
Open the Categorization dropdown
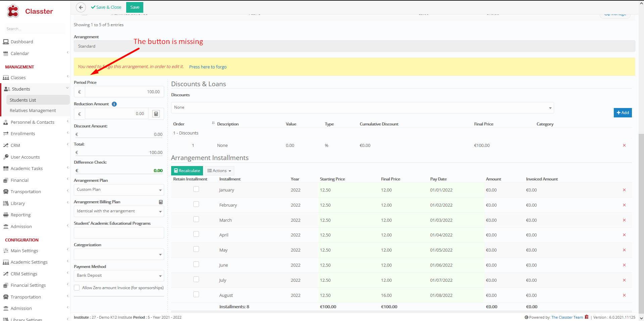click(119, 254)
